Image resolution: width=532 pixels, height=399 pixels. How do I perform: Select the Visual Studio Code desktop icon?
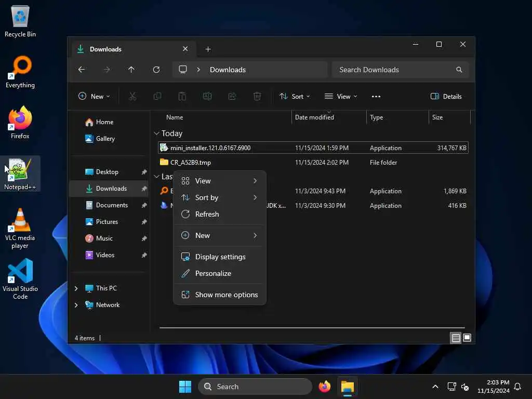point(20,279)
